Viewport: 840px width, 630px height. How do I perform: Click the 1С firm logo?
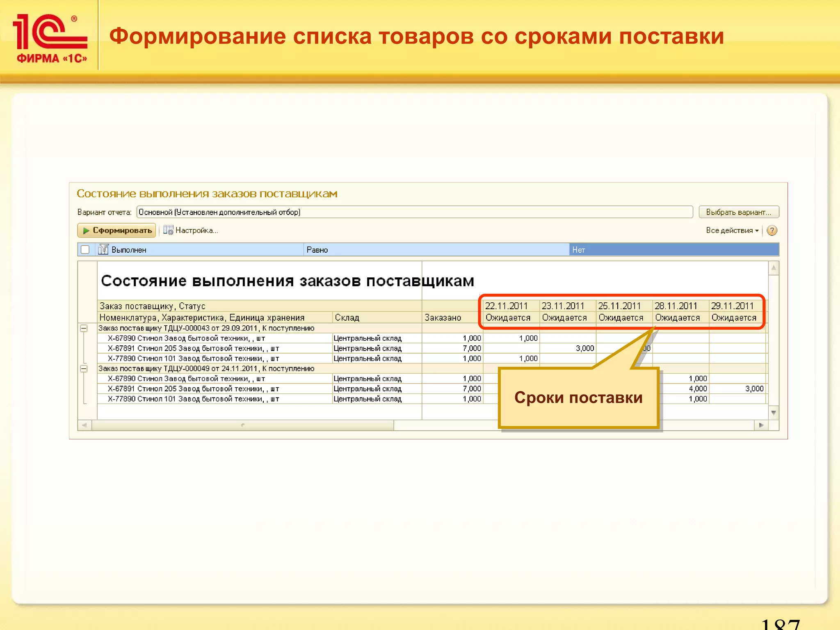click(x=50, y=38)
